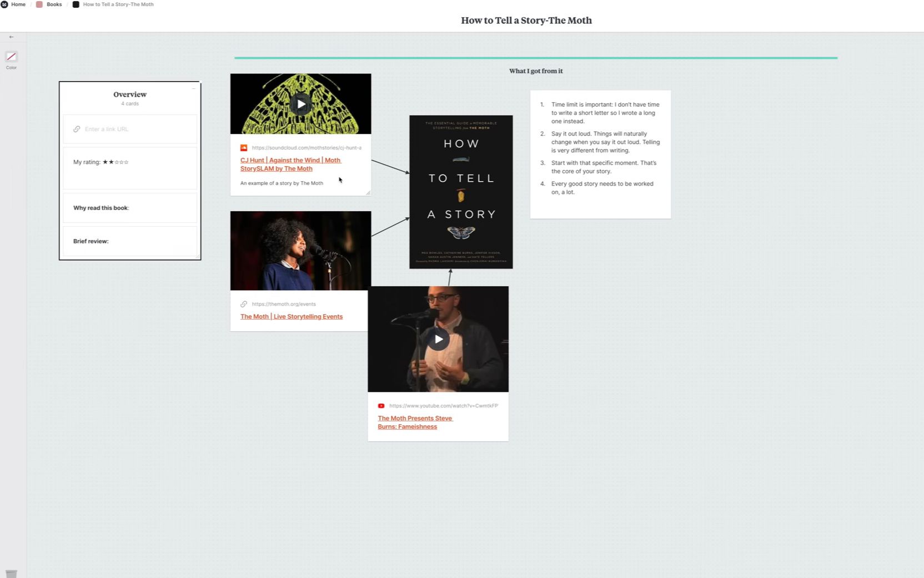Viewport: 924px width, 578px height.
Task: Open the black How to Tell a Story board icon
Action: pyautogui.click(x=76, y=4)
